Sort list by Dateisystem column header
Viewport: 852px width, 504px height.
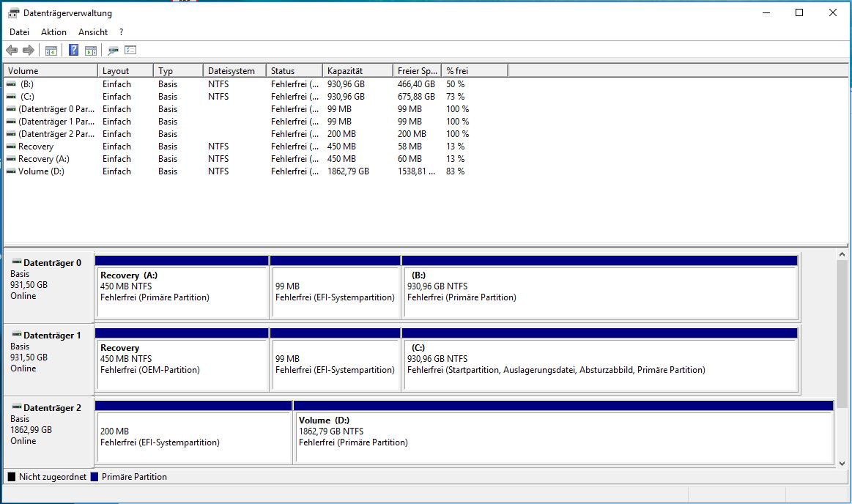(x=234, y=70)
